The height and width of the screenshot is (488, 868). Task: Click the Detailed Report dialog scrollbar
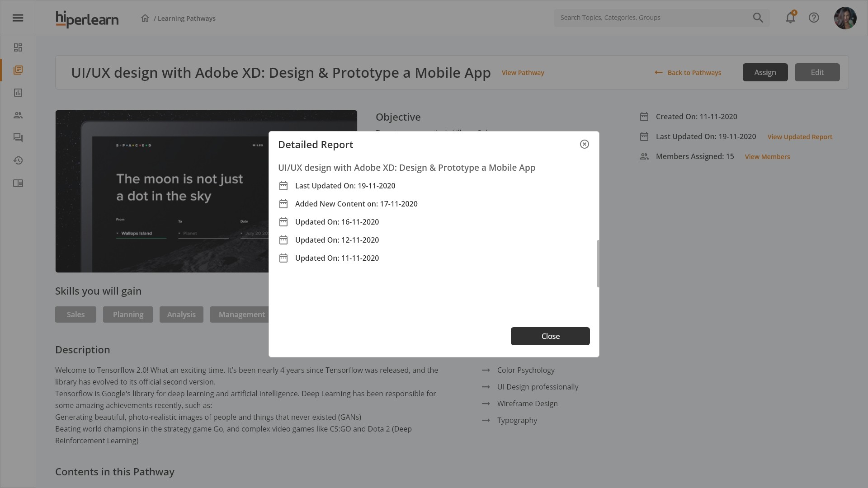[598, 263]
